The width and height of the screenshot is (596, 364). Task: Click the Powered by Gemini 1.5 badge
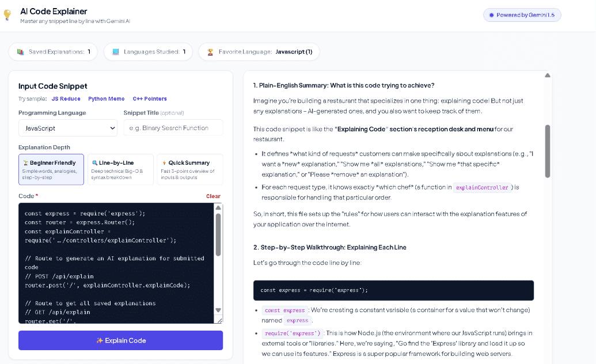522,15
